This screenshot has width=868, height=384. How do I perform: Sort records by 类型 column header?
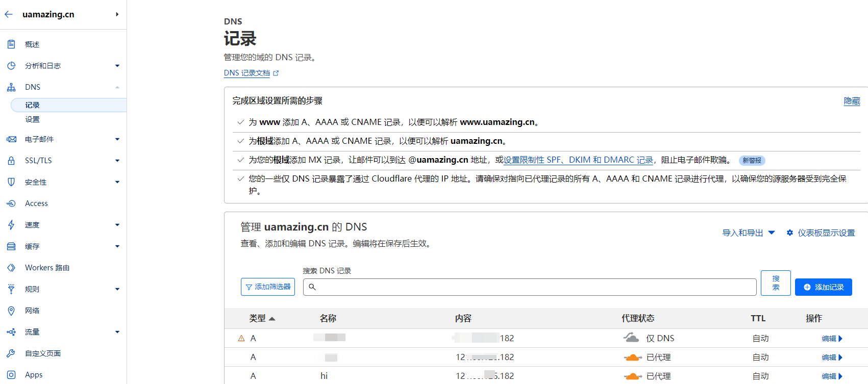click(x=262, y=318)
